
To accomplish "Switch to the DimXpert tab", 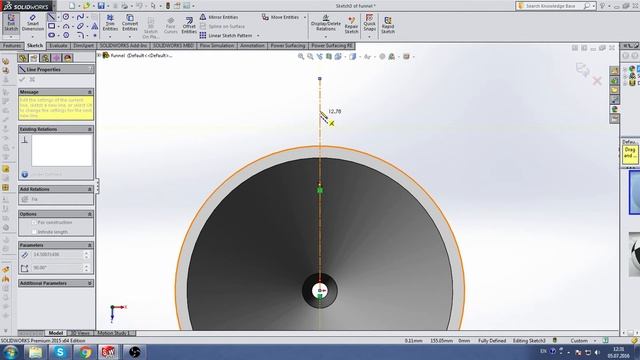I will click(x=83, y=46).
